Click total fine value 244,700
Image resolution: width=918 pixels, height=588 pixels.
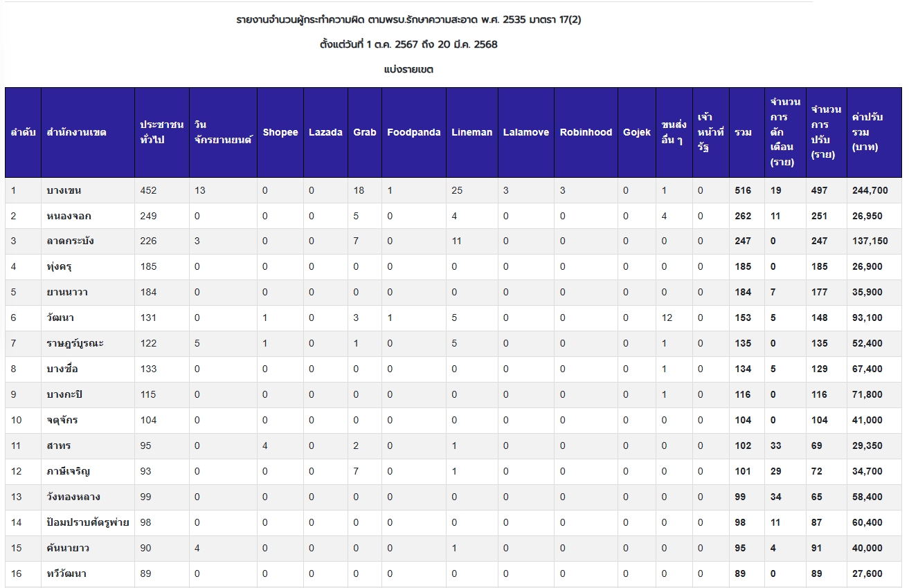click(870, 190)
